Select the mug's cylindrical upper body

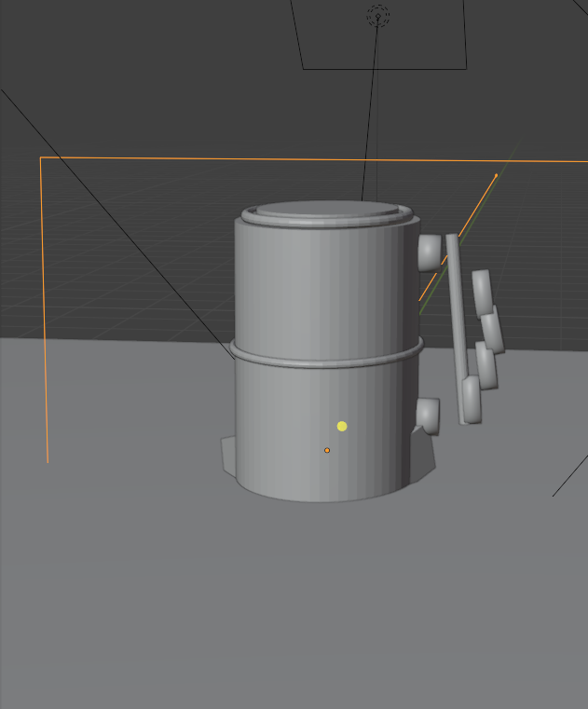(x=325, y=290)
